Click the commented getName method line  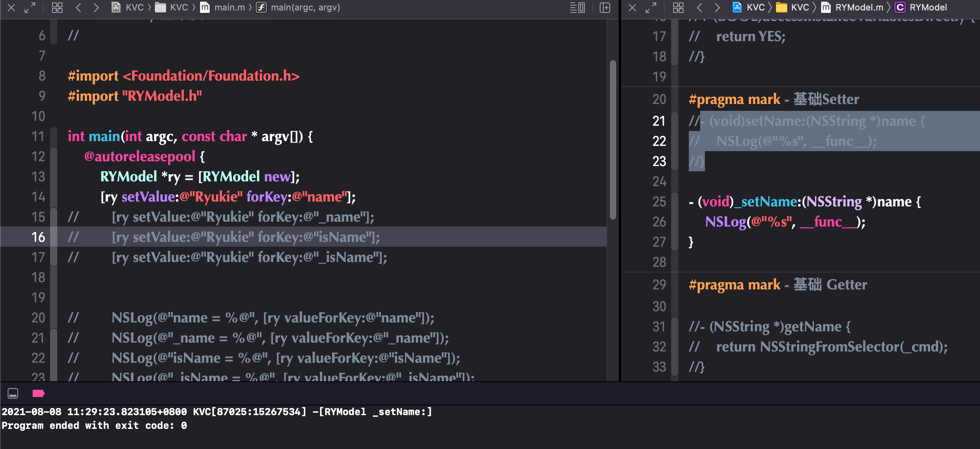(769, 327)
